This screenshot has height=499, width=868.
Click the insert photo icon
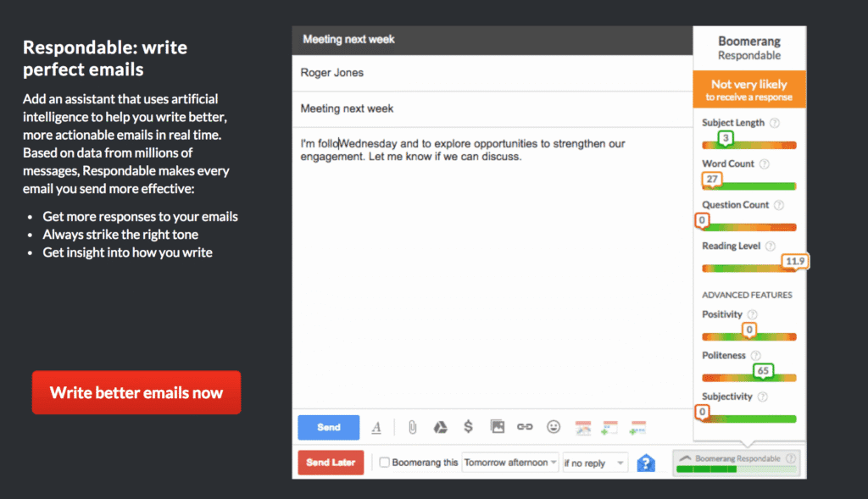498,428
